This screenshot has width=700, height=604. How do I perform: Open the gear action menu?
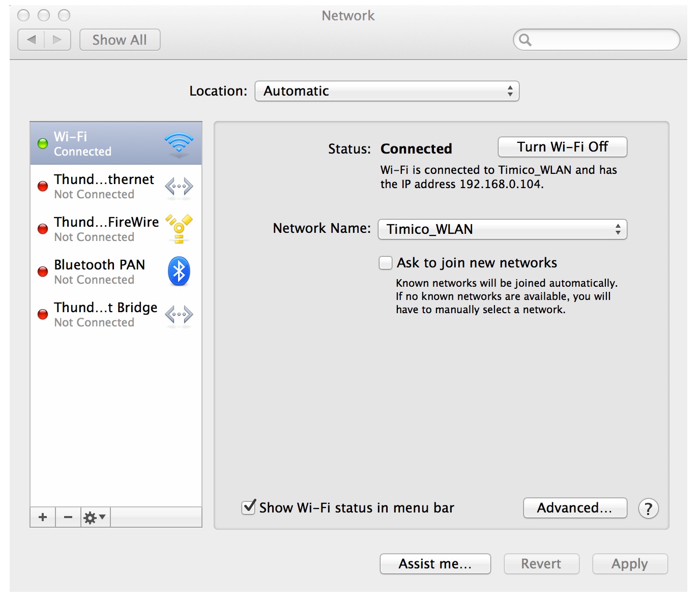pyautogui.click(x=95, y=517)
